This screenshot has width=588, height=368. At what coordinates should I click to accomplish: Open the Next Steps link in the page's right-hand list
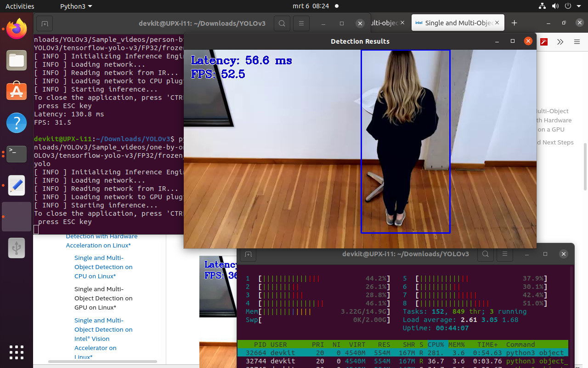(555, 142)
